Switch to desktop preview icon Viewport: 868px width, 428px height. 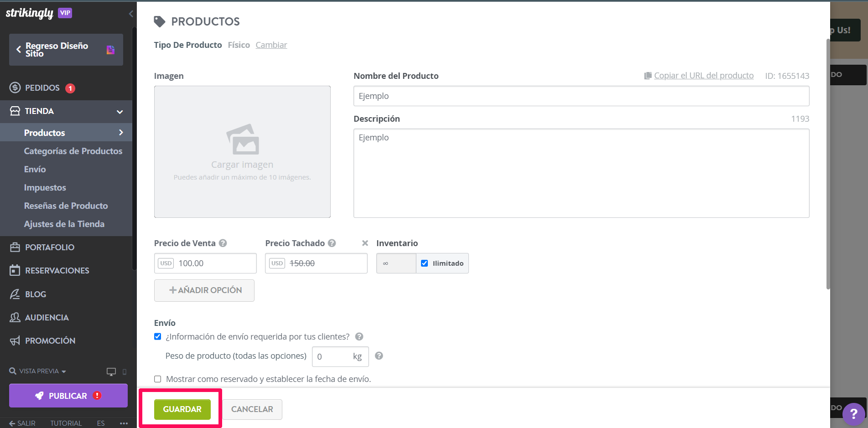[x=111, y=371]
